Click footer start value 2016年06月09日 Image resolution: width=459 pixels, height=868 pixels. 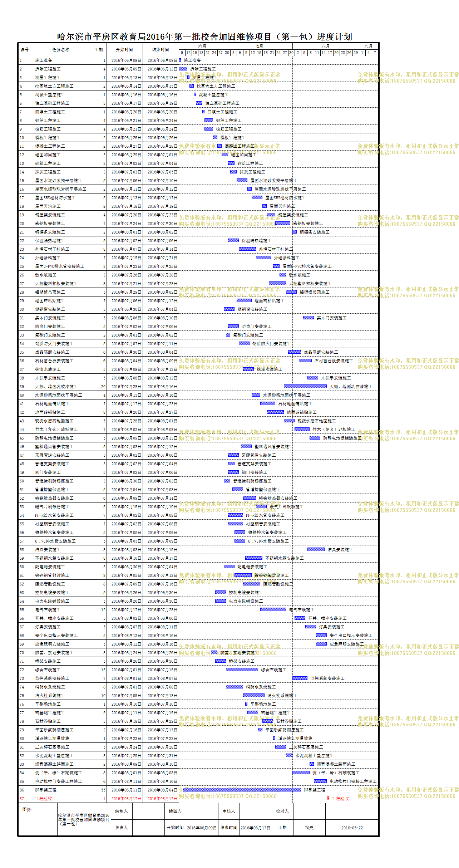(202, 828)
